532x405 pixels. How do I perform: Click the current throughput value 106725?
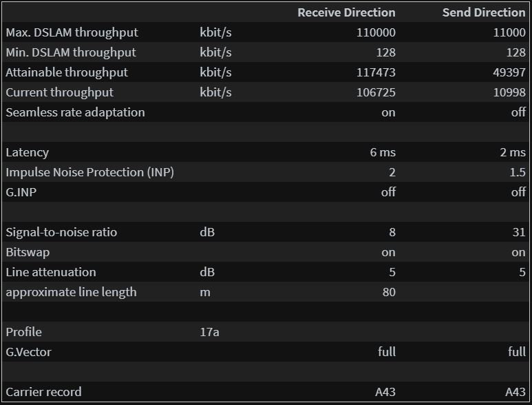376,92
